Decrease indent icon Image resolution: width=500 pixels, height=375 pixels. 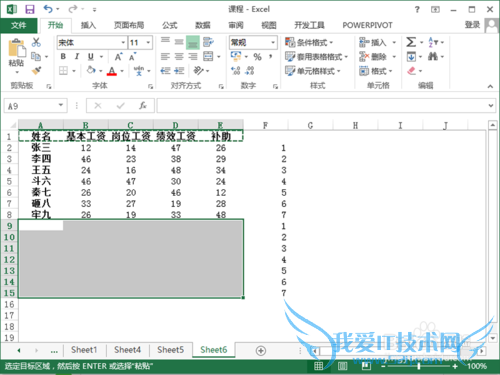tap(165, 71)
